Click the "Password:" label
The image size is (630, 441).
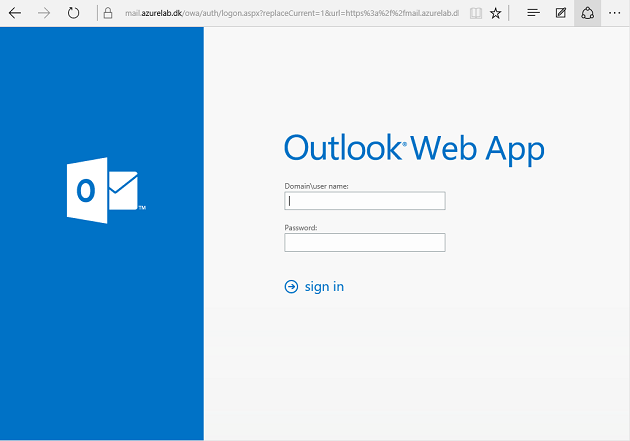[301, 228]
